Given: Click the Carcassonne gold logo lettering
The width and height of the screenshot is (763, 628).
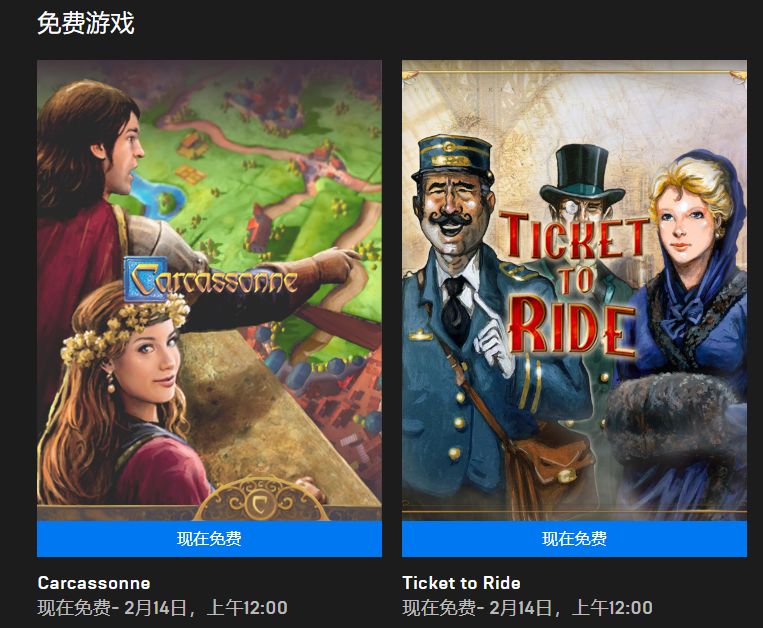Looking at the screenshot, I should click(x=210, y=278).
